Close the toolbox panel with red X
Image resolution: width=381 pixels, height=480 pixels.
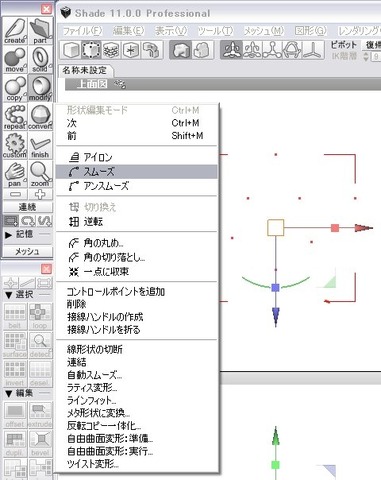pos(46,9)
